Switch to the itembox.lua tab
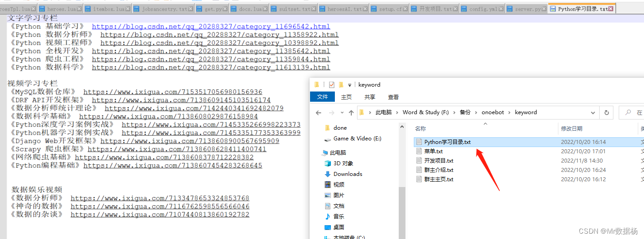Viewport: 644px width, 239px height. point(107,9)
